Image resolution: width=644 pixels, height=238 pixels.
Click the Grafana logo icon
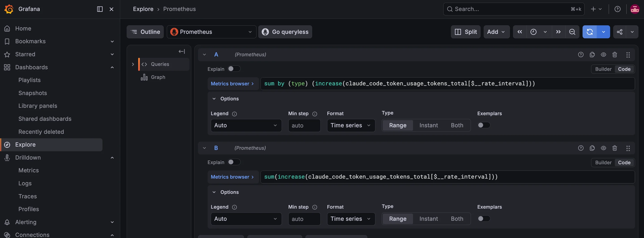click(9, 9)
